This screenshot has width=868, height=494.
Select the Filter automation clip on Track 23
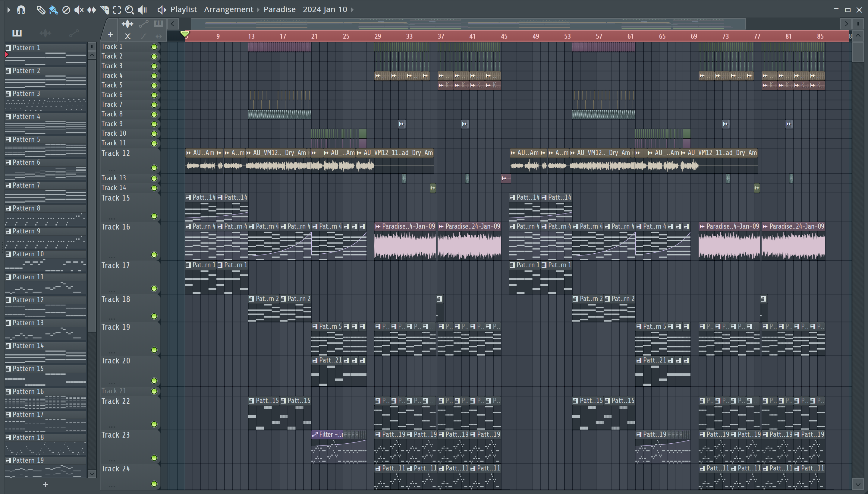pyautogui.click(x=339, y=447)
